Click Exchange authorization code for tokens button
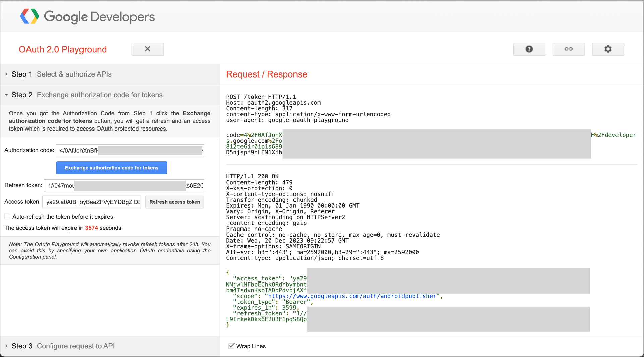This screenshot has width=644, height=357. pyautogui.click(x=112, y=168)
